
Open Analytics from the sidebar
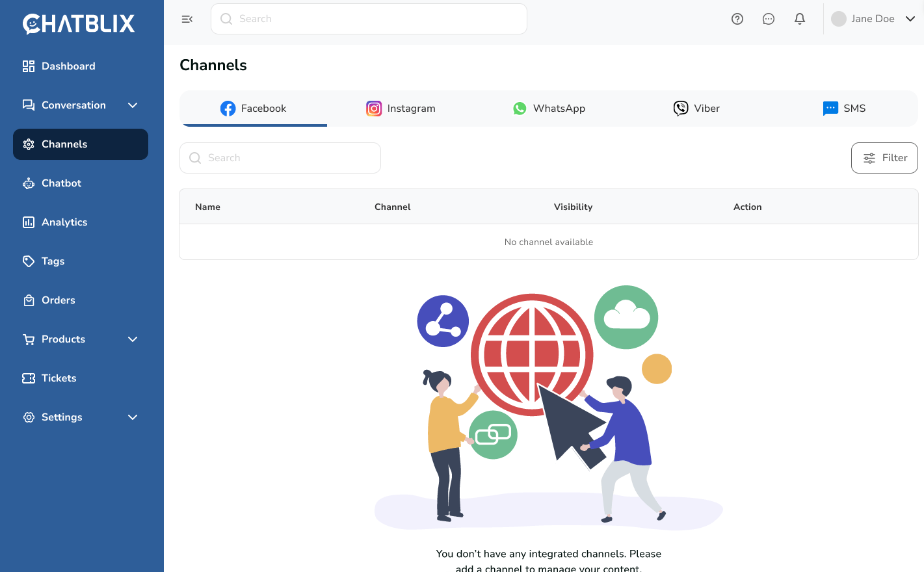tap(64, 222)
